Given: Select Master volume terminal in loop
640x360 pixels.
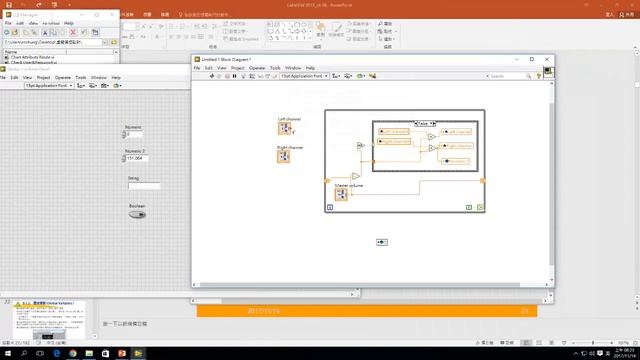Looking at the screenshot, I should pos(341,194).
